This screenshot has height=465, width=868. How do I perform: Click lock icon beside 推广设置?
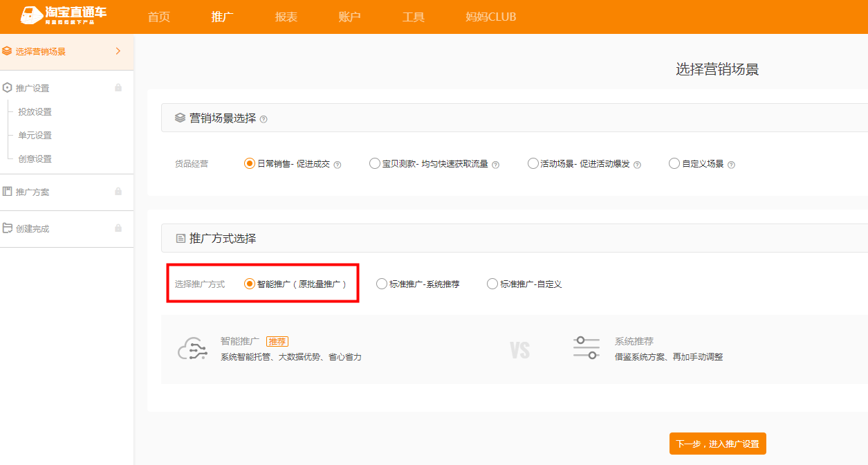click(x=118, y=88)
